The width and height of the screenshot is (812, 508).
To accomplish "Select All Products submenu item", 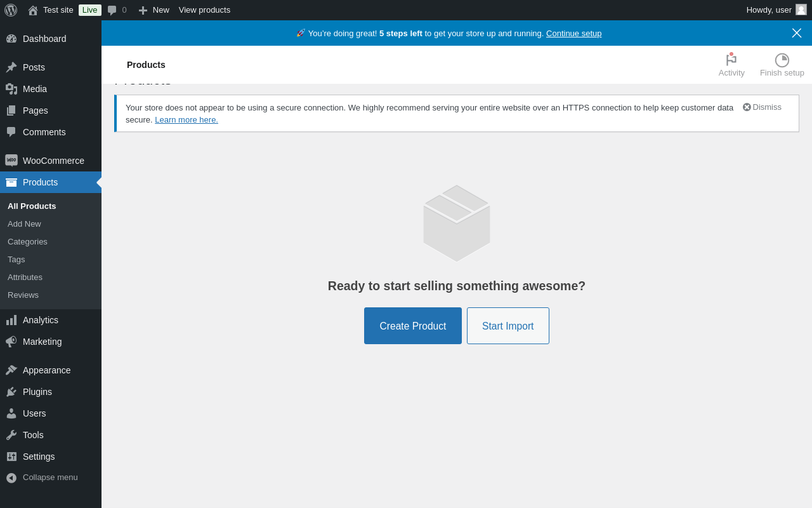I will point(32,206).
